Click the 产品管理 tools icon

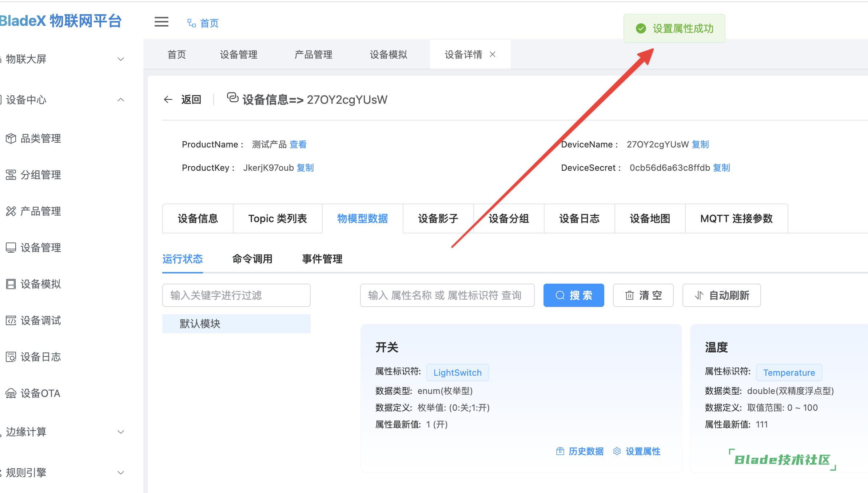(11, 211)
